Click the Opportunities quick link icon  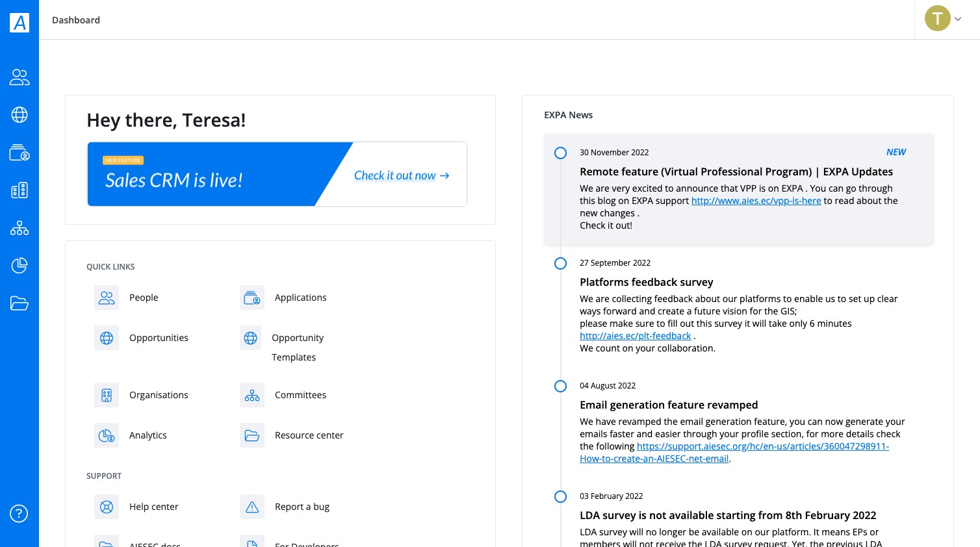107,338
